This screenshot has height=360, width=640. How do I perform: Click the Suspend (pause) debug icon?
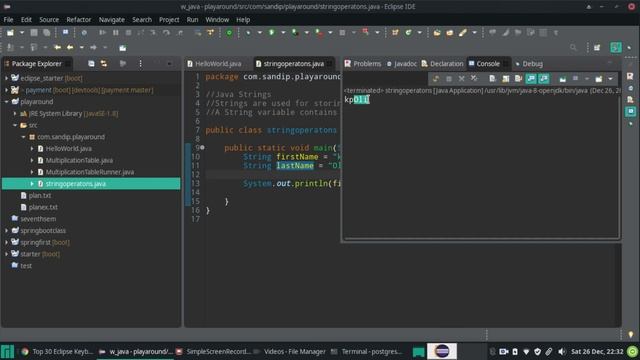point(116,33)
